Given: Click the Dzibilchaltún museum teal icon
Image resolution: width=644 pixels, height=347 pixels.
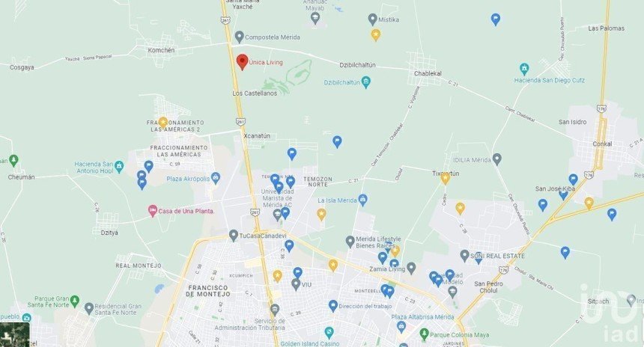Looking at the screenshot, I should (365, 82).
